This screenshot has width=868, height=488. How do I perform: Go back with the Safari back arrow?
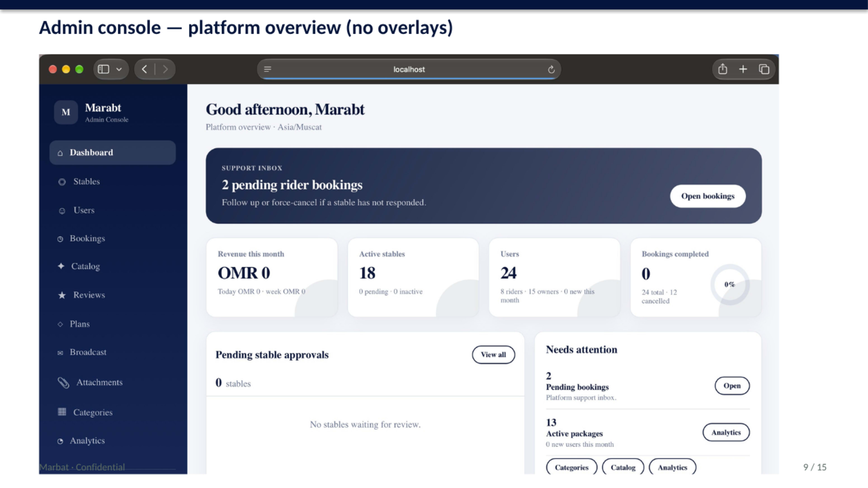coord(144,69)
